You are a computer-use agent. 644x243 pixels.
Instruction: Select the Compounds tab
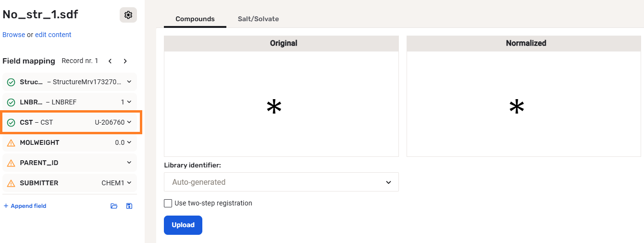pos(195,19)
